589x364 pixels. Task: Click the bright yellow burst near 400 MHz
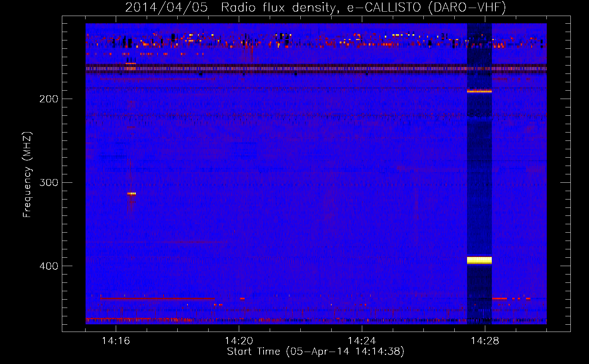point(479,260)
